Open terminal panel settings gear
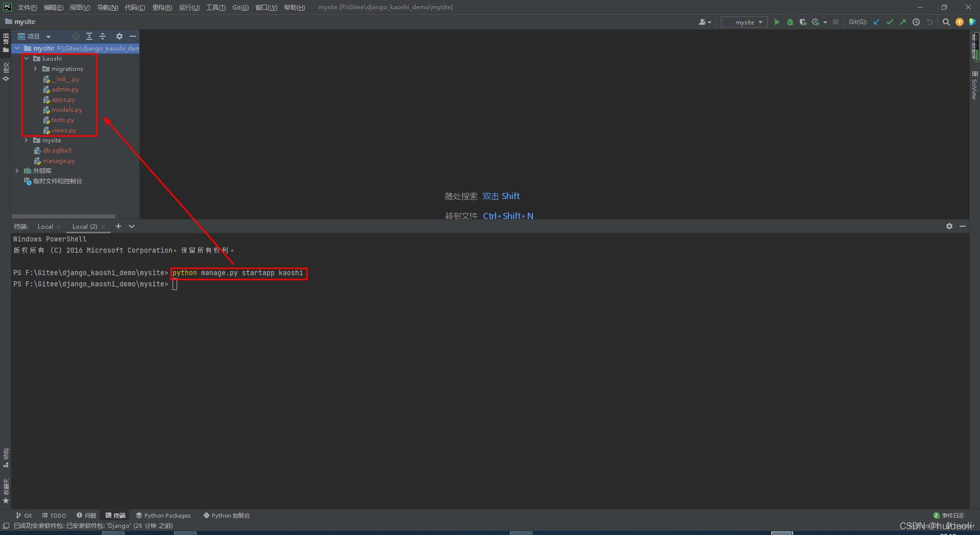Screen dimensions: 980x535 [949, 226]
